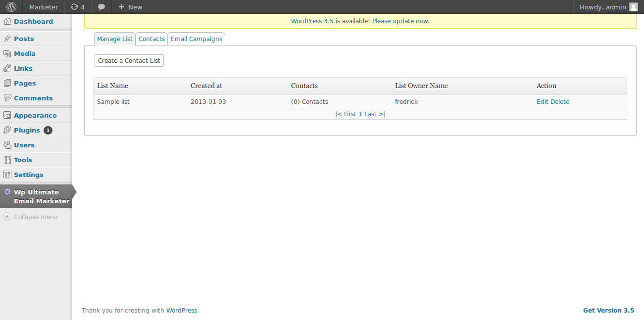Click the Appearance icon
Image resolution: width=644 pixels, height=320 pixels.
click(7, 115)
